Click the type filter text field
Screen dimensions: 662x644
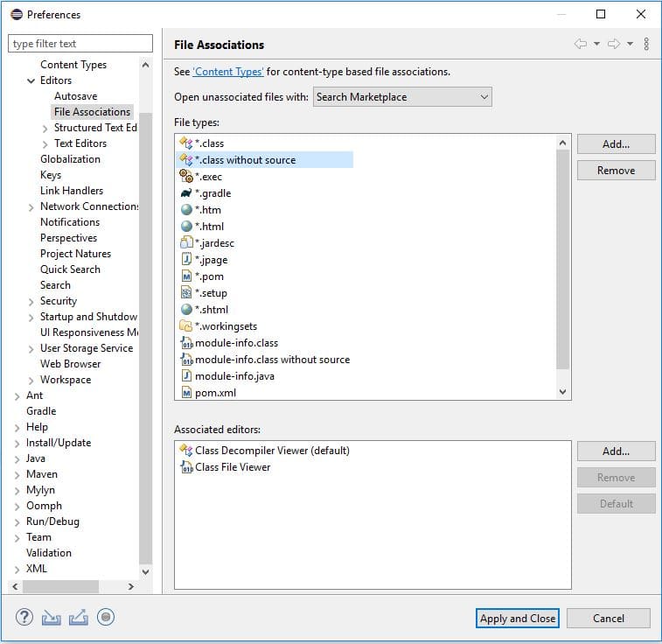(x=80, y=44)
